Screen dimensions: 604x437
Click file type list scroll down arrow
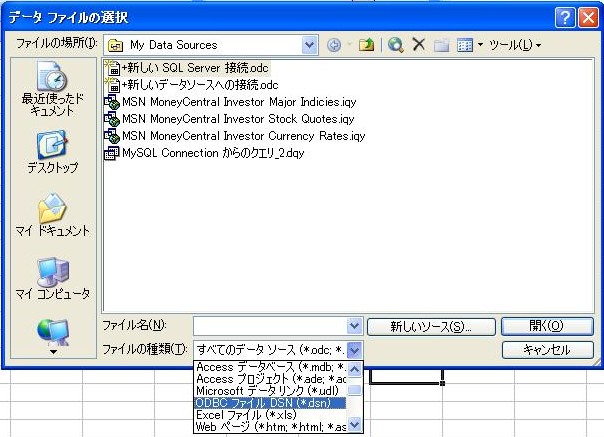click(354, 425)
